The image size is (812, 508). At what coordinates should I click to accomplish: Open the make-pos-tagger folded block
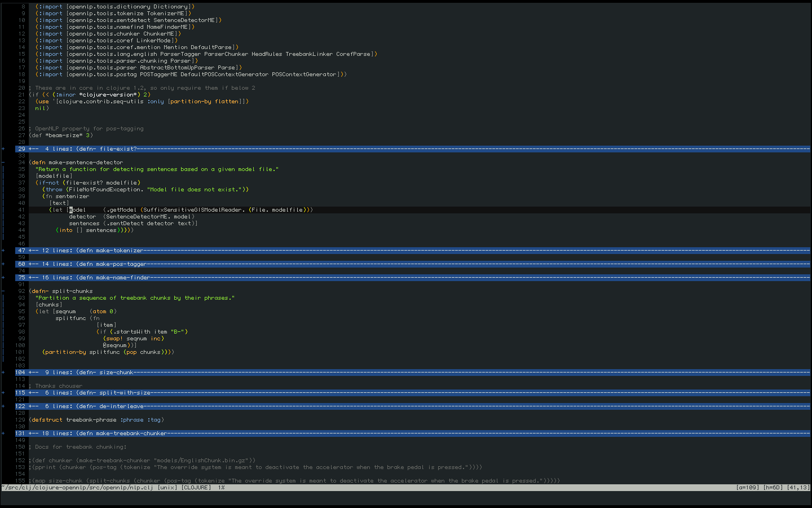(x=413, y=264)
